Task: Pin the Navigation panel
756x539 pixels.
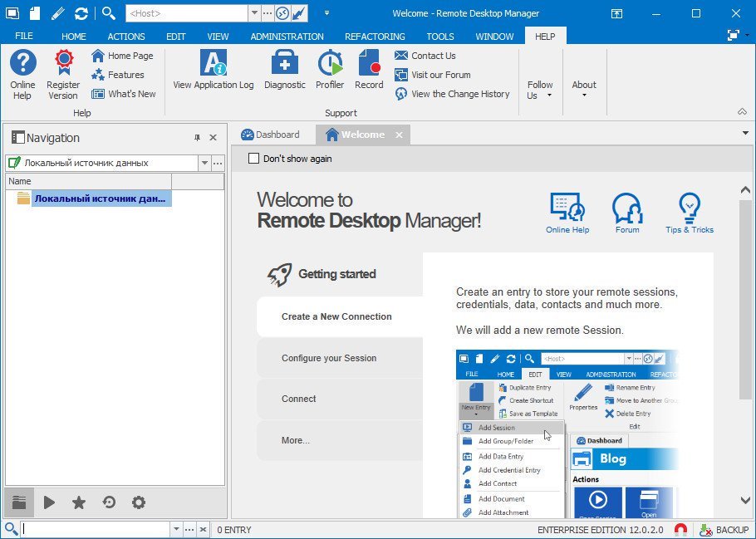Action: tap(198, 138)
